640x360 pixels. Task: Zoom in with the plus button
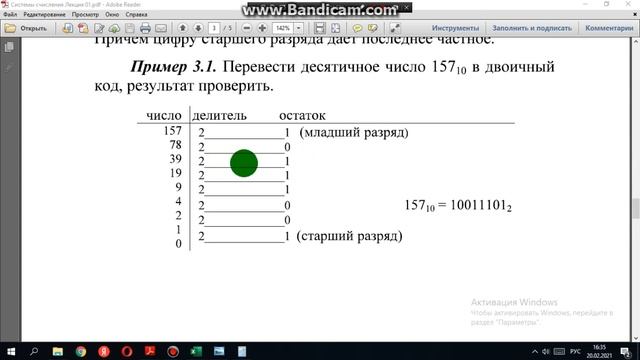(262, 28)
